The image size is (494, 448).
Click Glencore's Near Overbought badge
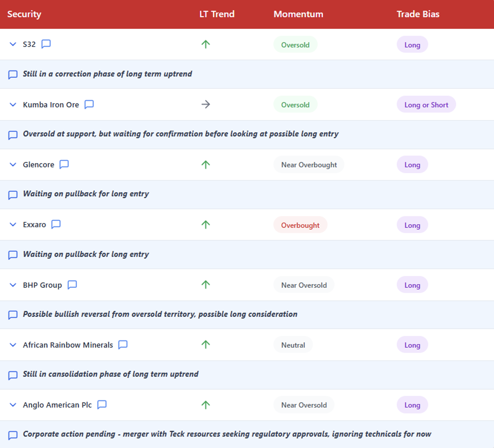coord(309,165)
